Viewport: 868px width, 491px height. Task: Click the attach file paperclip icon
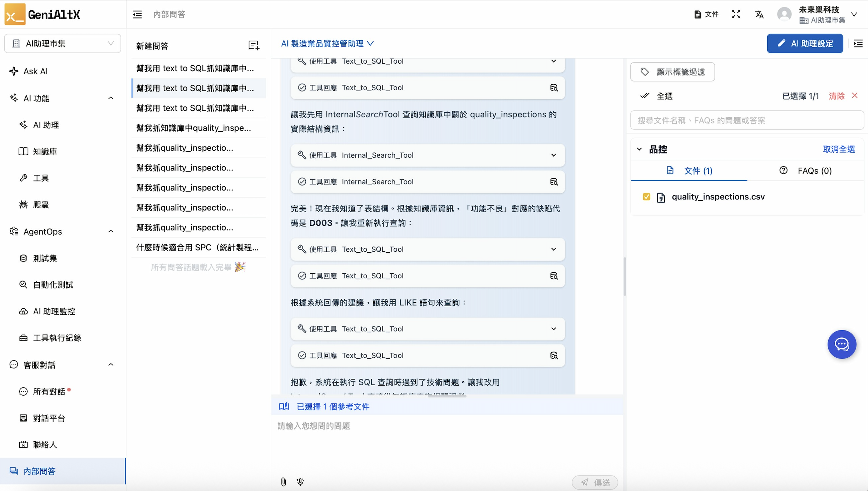[x=283, y=482]
